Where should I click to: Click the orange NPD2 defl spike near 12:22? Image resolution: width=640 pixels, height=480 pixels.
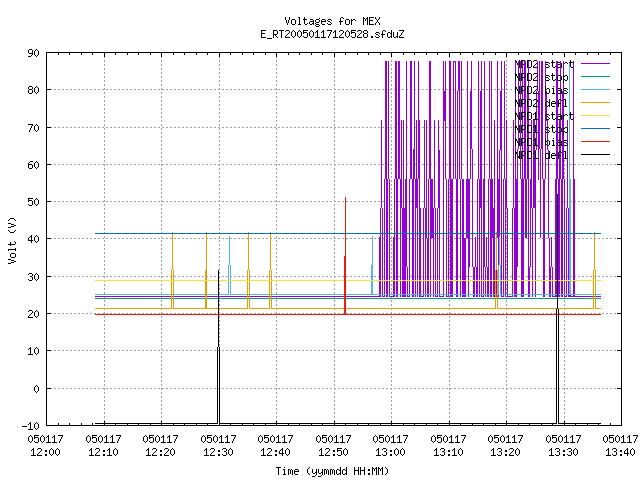(x=173, y=271)
